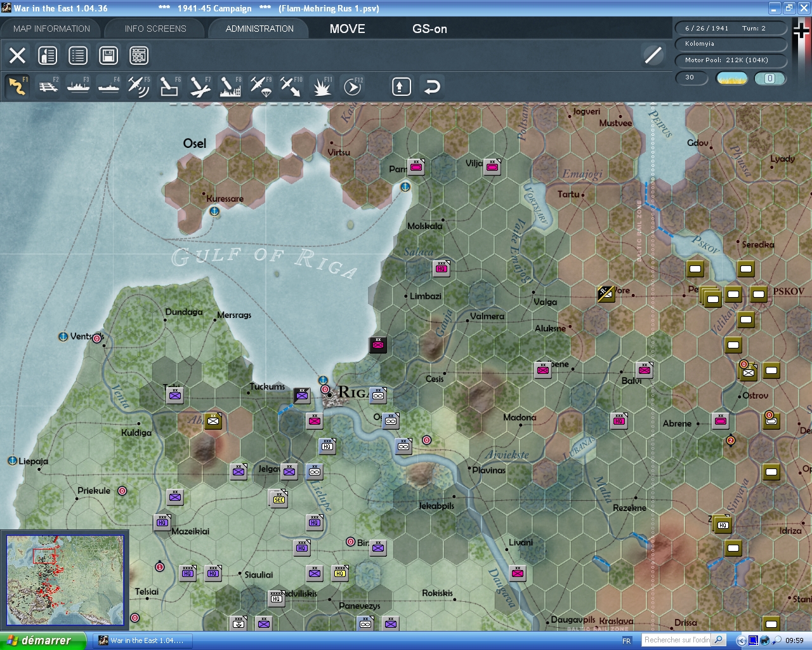Select F1 Move mode icon
Screen dimensions: 812x650
pos(17,86)
